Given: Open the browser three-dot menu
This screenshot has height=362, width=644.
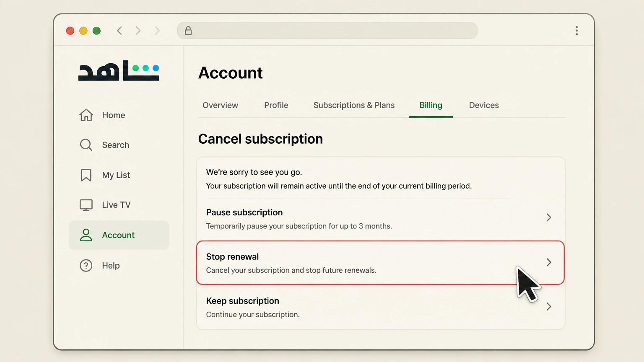Looking at the screenshot, I should click(x=576, y=31).
